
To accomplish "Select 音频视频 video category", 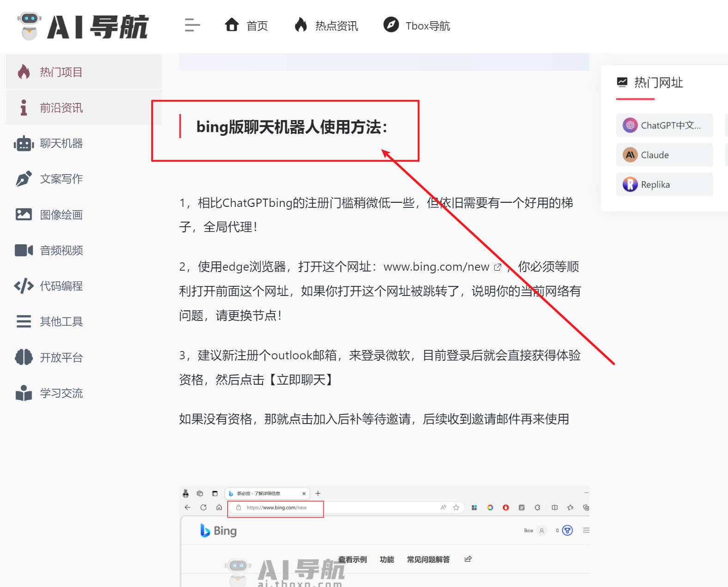I will (49, 250).
